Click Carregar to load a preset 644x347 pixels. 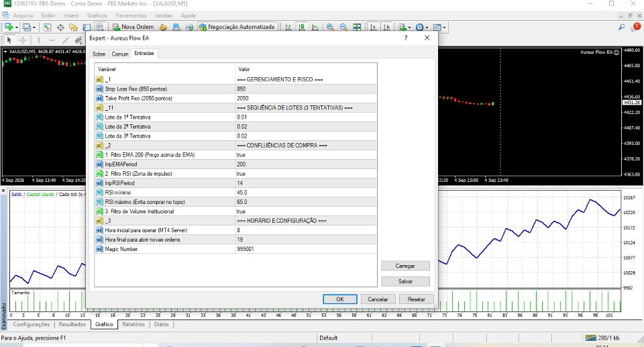click(405, 266)
